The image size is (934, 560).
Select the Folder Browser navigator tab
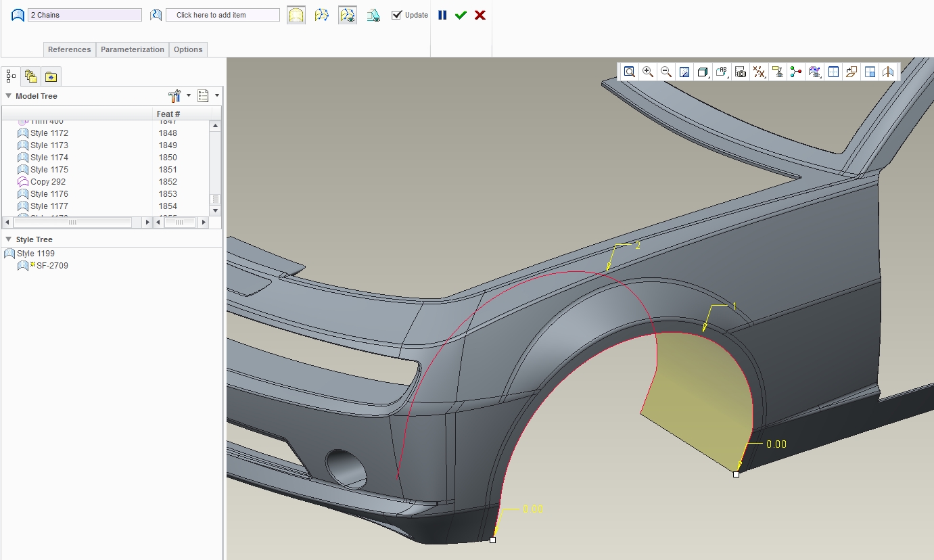tap(31, 76)
